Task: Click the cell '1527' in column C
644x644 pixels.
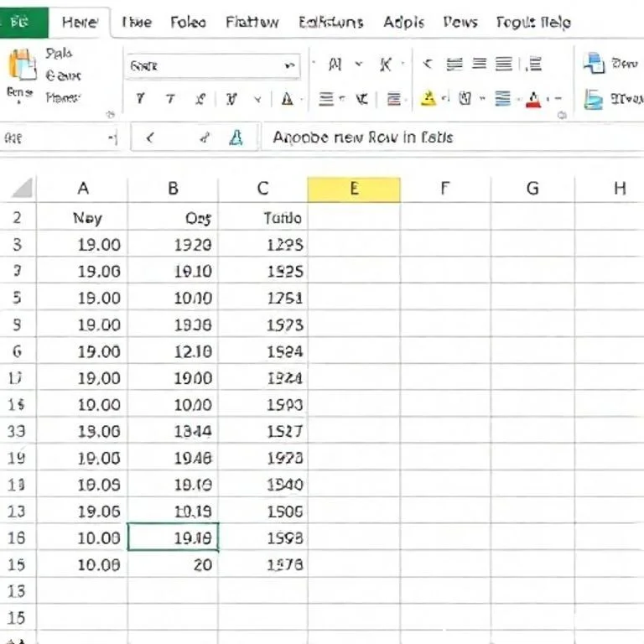Action: pyautogui.click(x=262, y=431)
